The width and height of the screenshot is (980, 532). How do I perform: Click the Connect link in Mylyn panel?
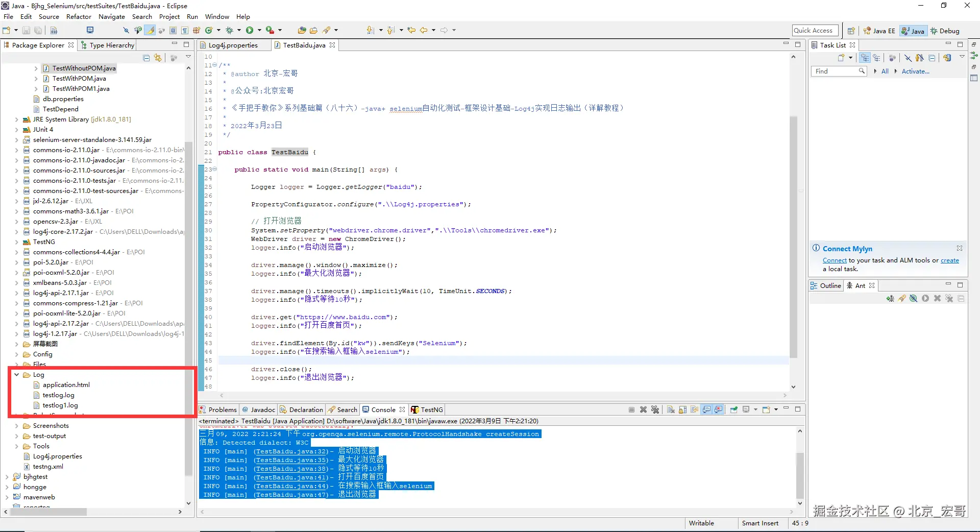[834, 260]
